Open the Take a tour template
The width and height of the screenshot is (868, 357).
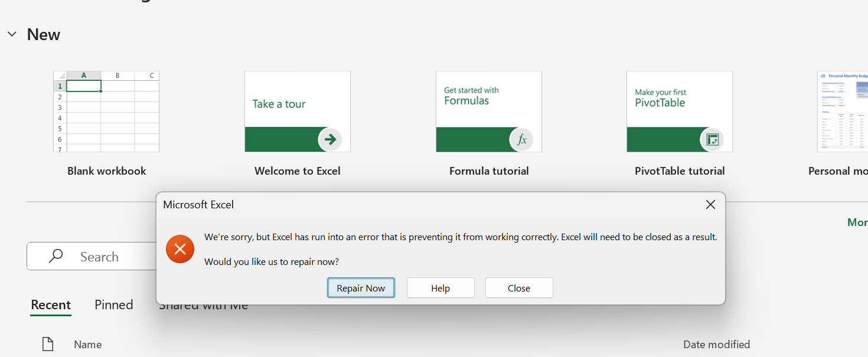click(x=298, y=112)
